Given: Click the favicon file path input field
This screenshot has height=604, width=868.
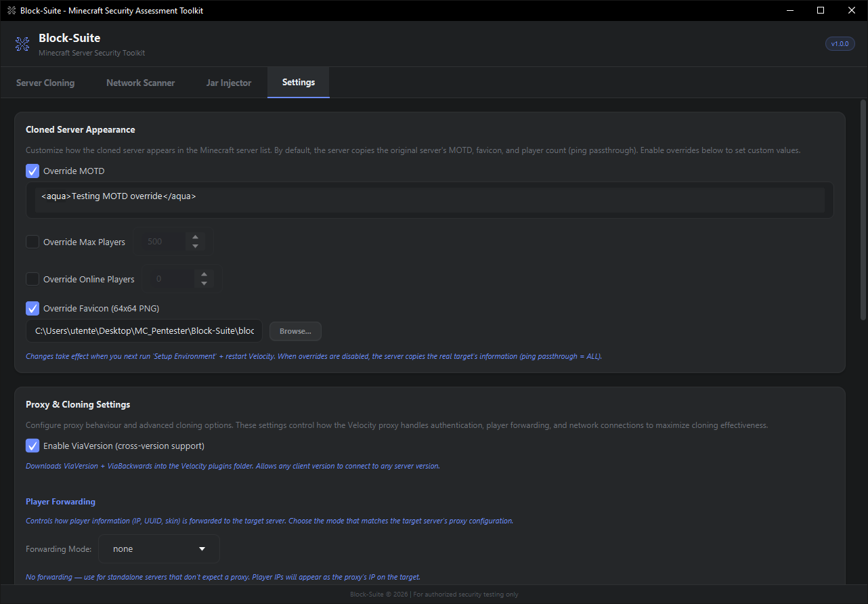Looking at the screenshot, I should [x=144, y=331].
